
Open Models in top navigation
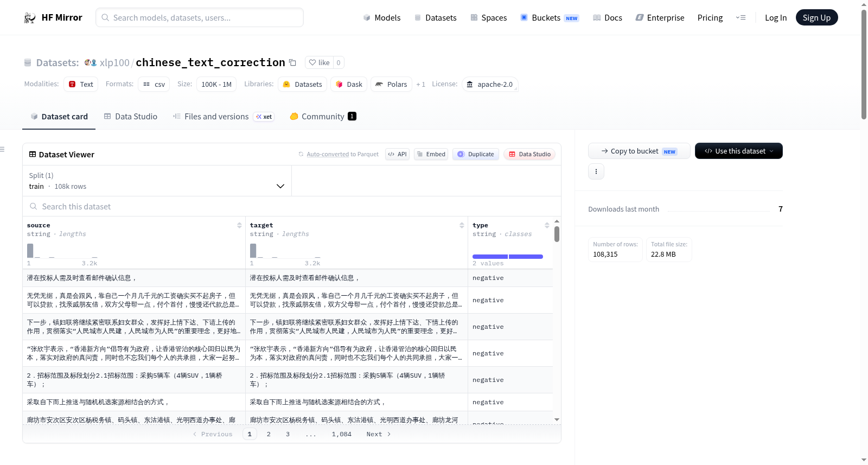click(x=382, y=17)
